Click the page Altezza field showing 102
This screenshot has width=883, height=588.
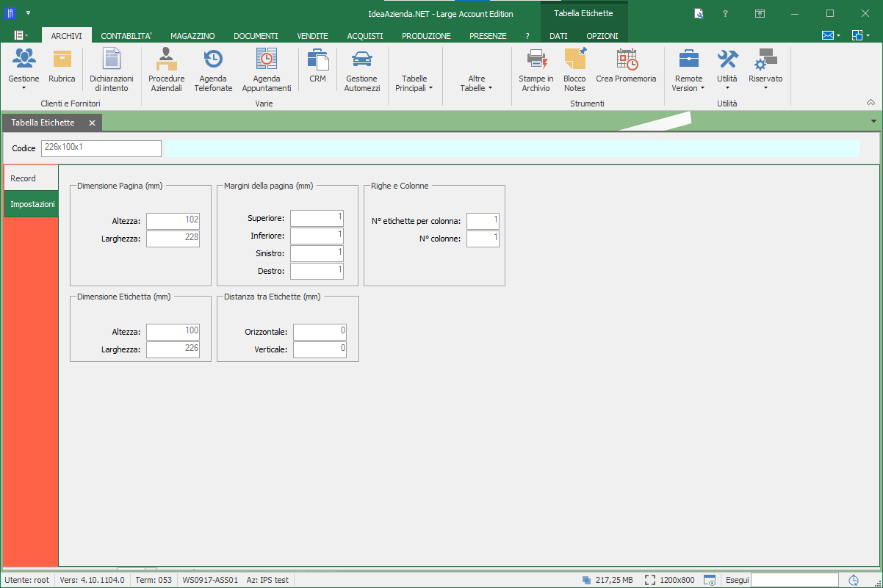pos(173,221)
